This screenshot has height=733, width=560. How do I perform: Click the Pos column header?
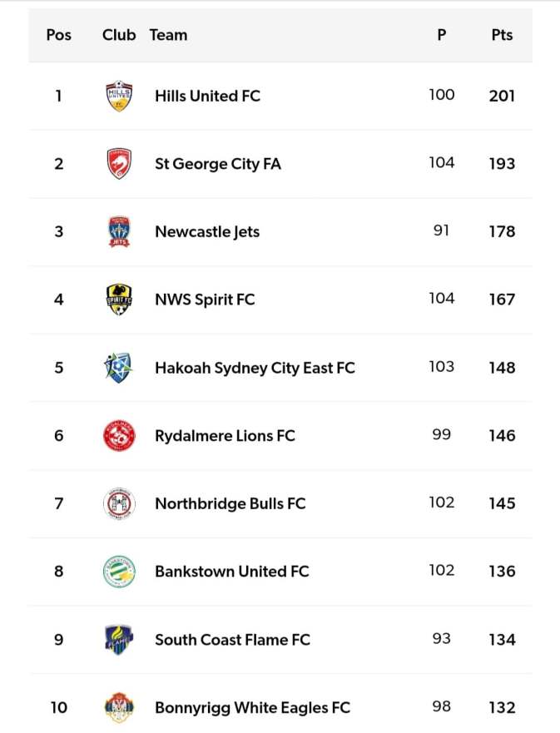pyautogui.click(x=59, y=35)
